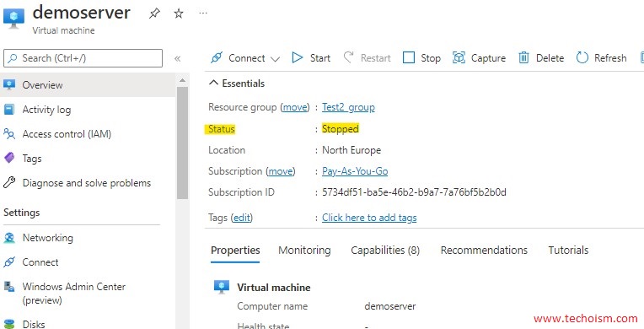Collapse the left sidebar menu
Viewport: 644px width, 329px height.
177,58
